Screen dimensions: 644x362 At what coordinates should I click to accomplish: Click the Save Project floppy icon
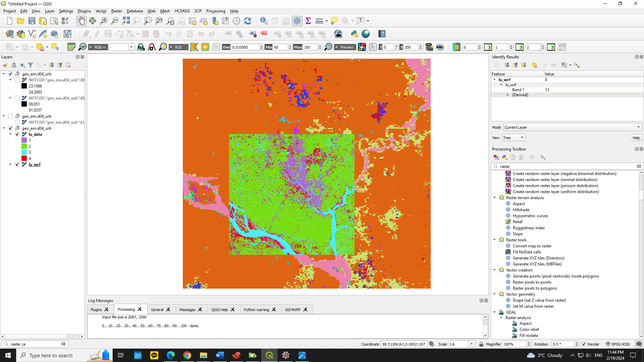[x=32, y=21]
